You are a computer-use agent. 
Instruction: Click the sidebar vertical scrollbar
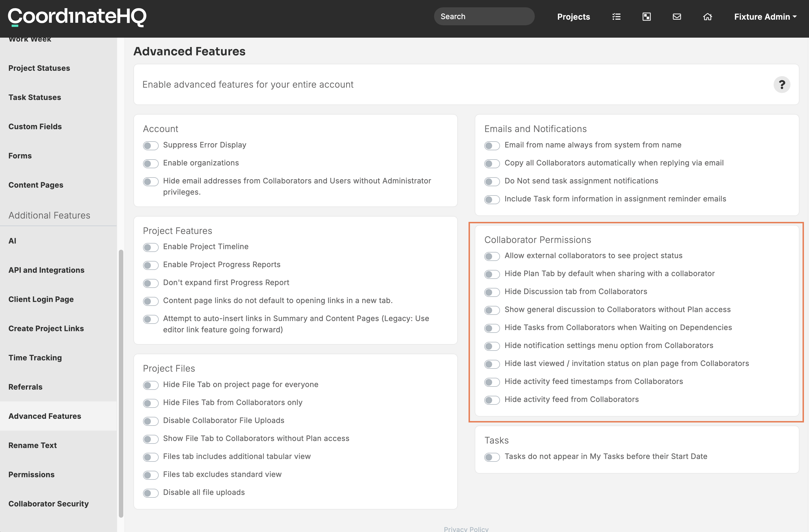(121, 383)
